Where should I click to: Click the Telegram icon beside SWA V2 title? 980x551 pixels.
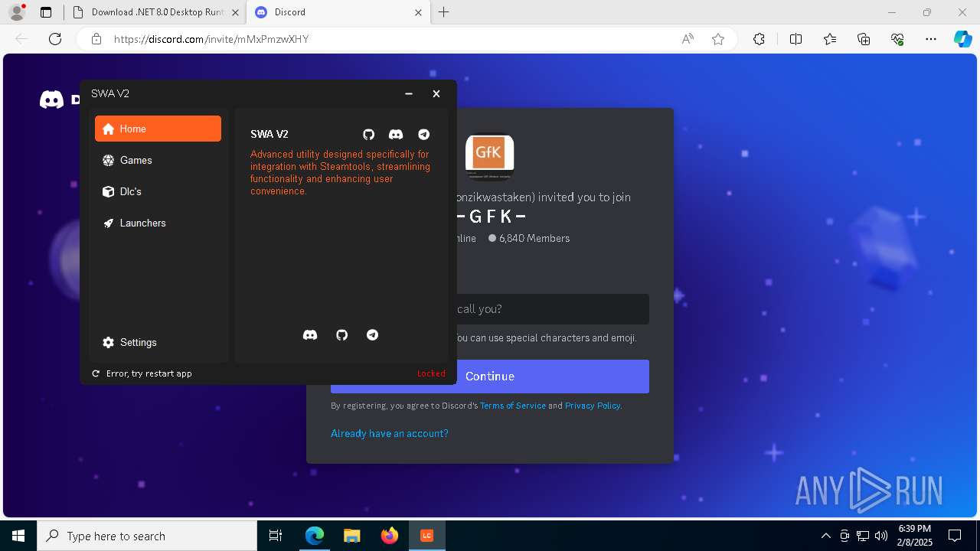point(424,135)
